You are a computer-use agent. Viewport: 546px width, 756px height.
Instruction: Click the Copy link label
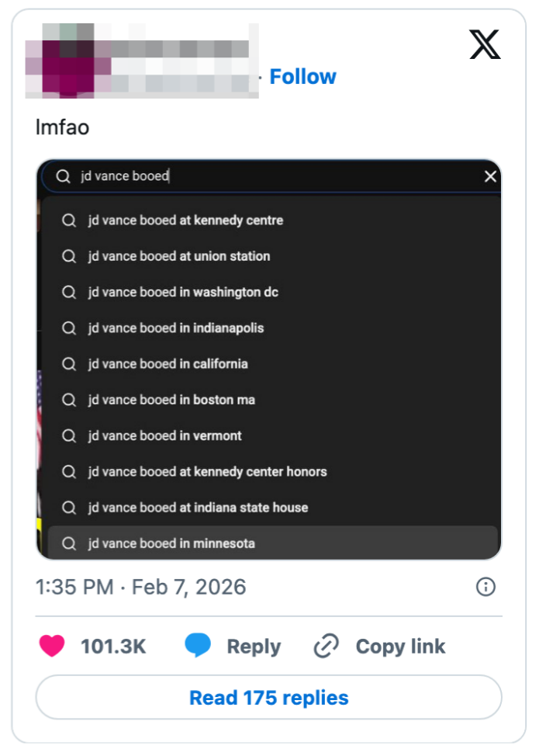pos(400,647)
